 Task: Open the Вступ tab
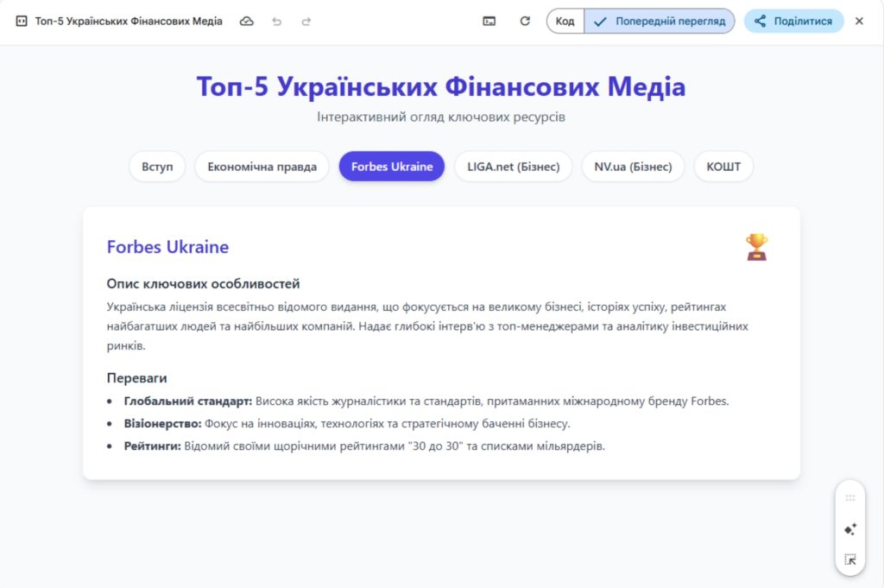coord(156,166)
